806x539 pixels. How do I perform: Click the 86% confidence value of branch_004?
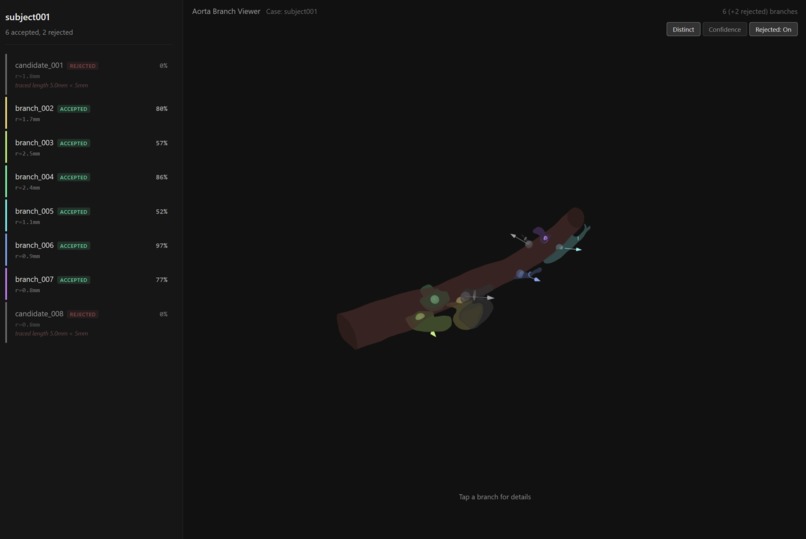point(161,177)
